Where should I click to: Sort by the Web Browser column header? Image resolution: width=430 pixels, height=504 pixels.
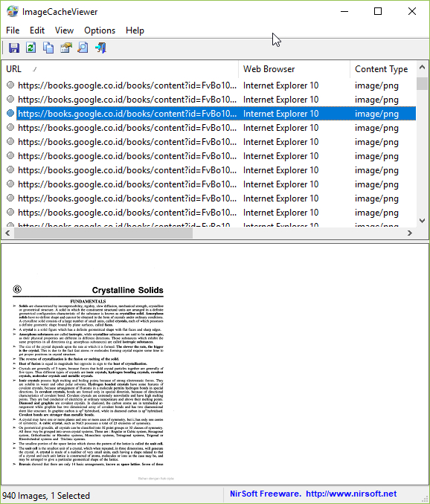coord(295,69)
